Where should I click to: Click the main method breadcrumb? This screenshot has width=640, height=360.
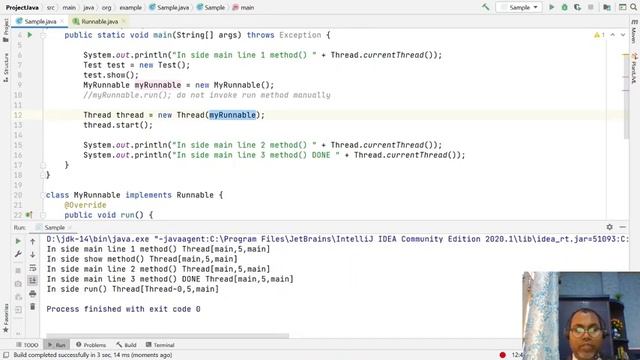(243, 7)
